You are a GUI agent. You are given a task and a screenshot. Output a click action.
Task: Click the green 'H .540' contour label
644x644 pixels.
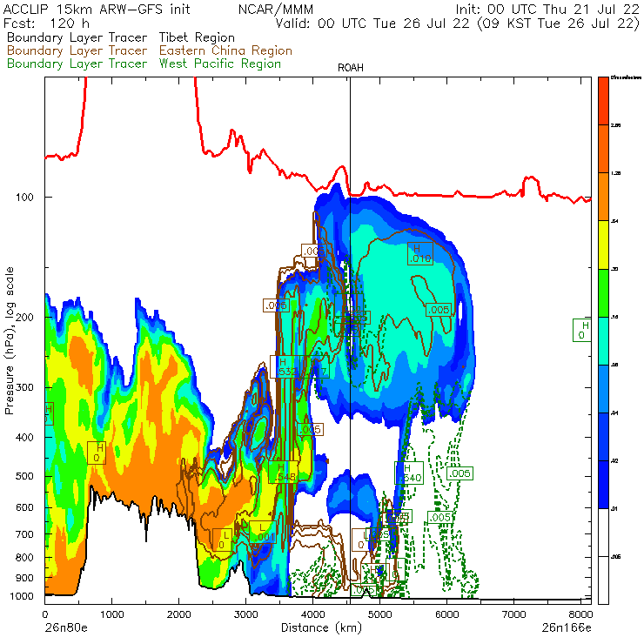coord(409,473)
